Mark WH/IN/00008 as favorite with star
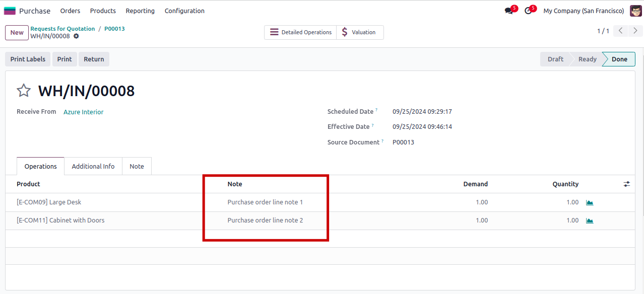The height and width of the screenshot is (294, 644). (24, 91)
